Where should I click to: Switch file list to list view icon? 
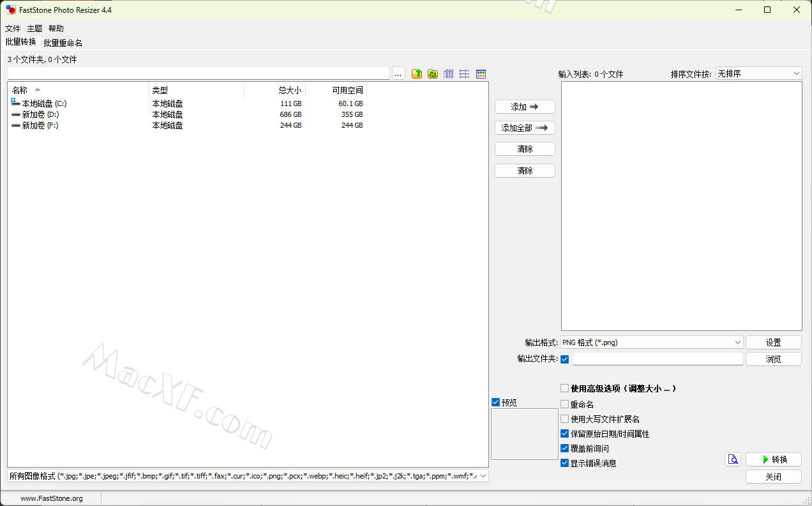pyautogui.click(x=465, y=74)
